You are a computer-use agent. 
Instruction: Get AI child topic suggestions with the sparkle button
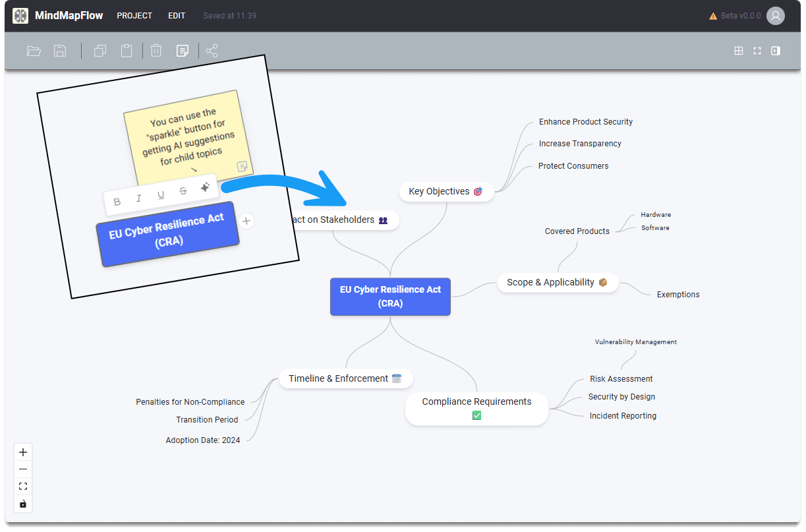(x=204, y=186)
